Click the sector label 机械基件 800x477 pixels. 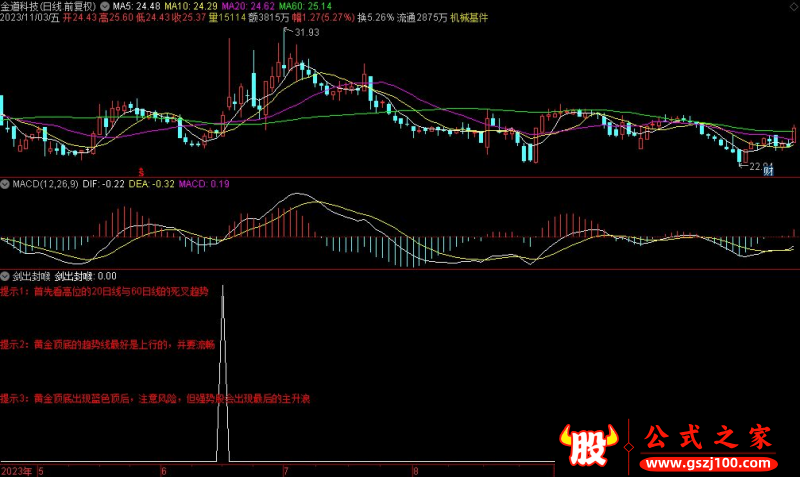tap(469, 18)
